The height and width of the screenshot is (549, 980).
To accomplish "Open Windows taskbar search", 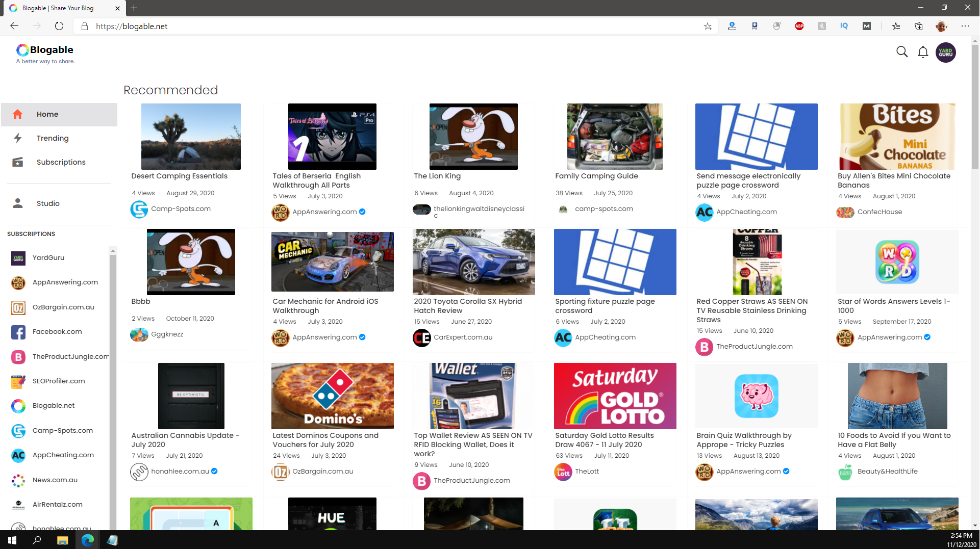I will [x=37, y=540].
